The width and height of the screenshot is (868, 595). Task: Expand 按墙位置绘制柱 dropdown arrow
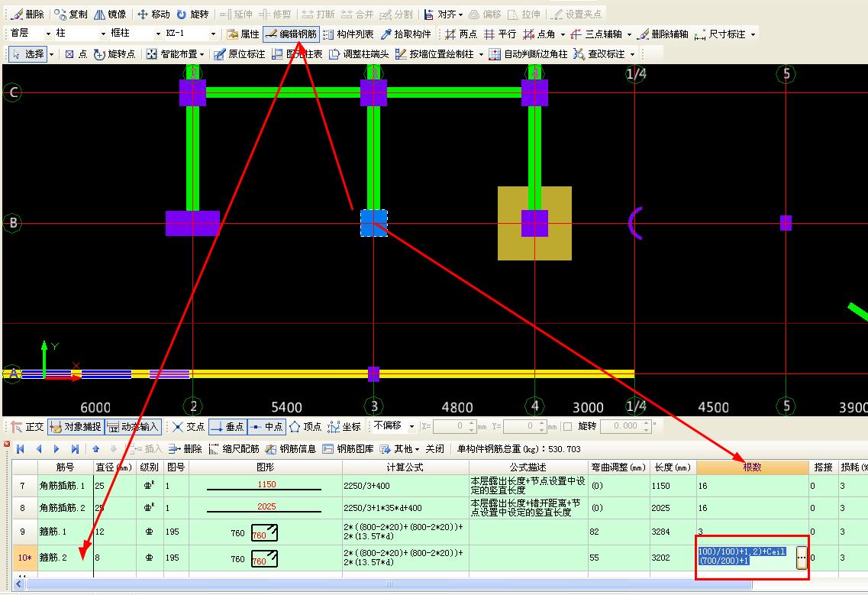(x=481, y=54)
